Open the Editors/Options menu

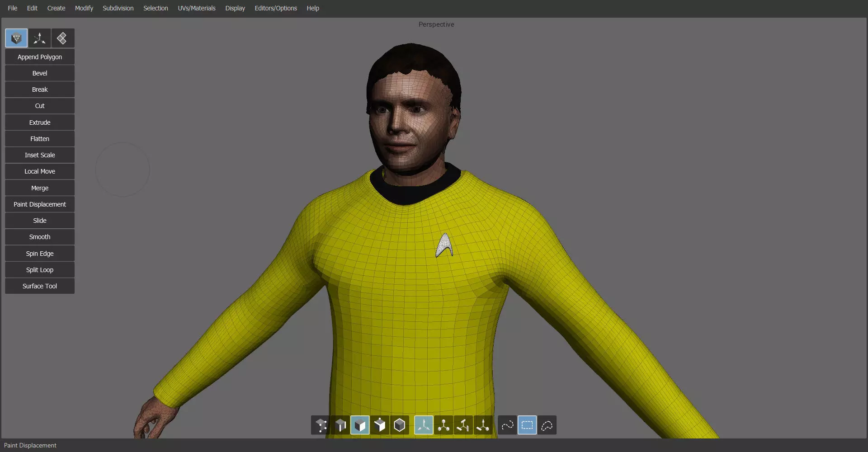pos(276,8)
